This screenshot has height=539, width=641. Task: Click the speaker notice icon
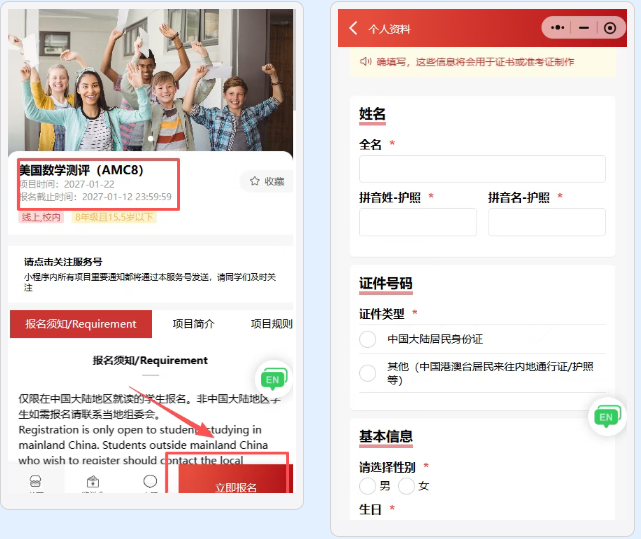click(x=365, y=61)
